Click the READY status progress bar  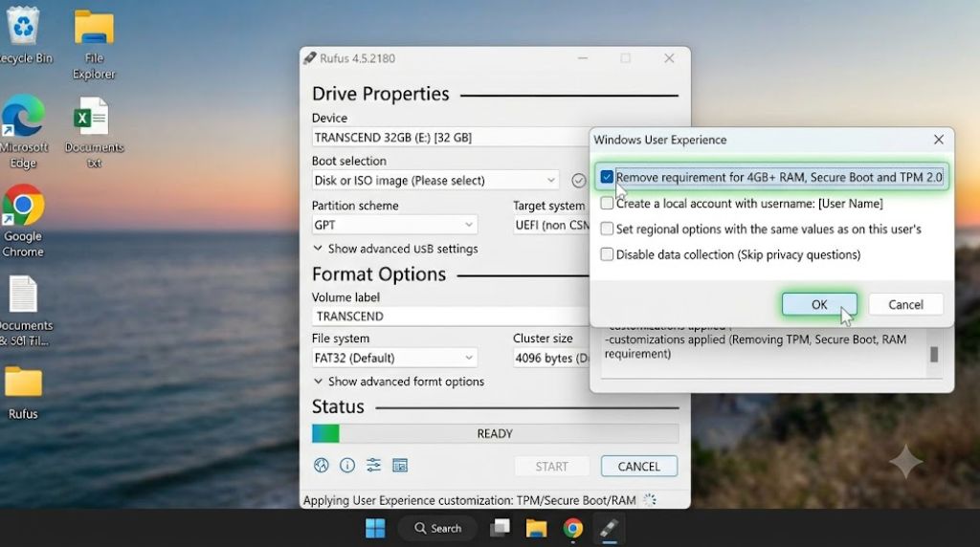click(x=495, y=433)
